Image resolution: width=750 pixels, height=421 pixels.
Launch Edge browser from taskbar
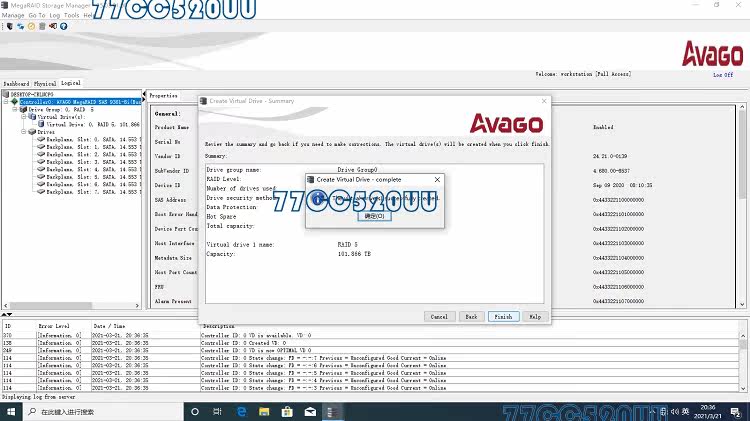(x=242, y=411)
